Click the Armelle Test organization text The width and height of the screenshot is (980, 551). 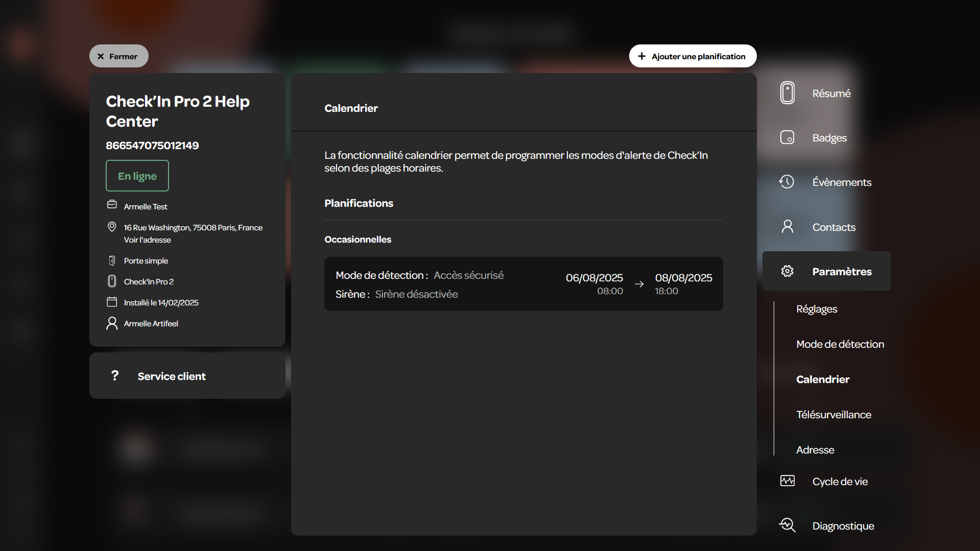(x=146, y=207)
